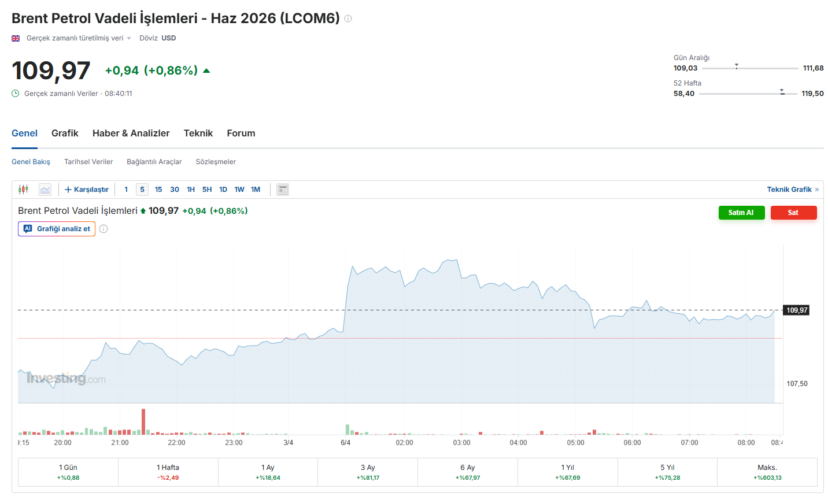The height and width of the screenshot is (504, 828).
Task: Select the area chart type icon
Action: (45, 190)
